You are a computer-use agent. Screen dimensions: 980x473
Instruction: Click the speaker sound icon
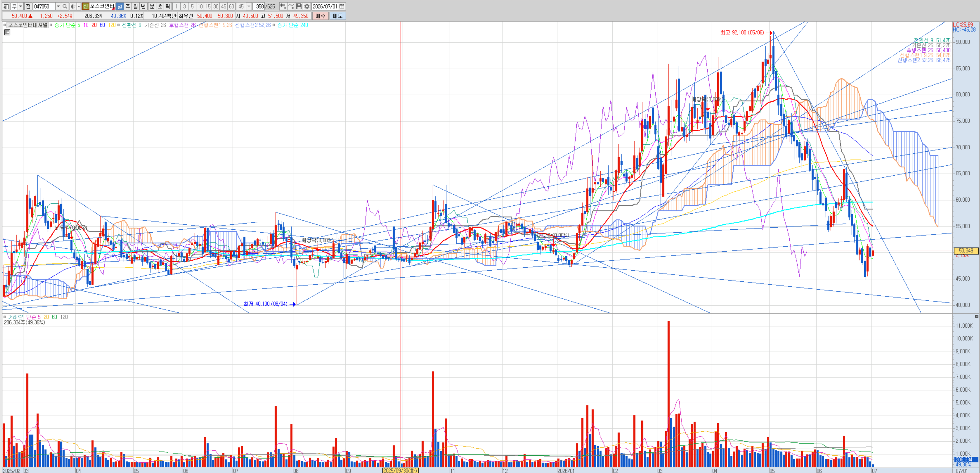pyautogui.click(x=73, y=7)
